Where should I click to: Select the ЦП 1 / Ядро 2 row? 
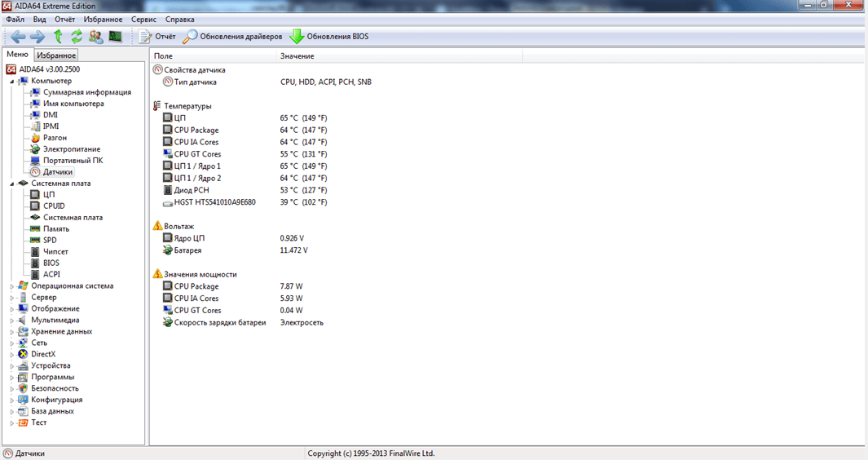tap(245, 178)
